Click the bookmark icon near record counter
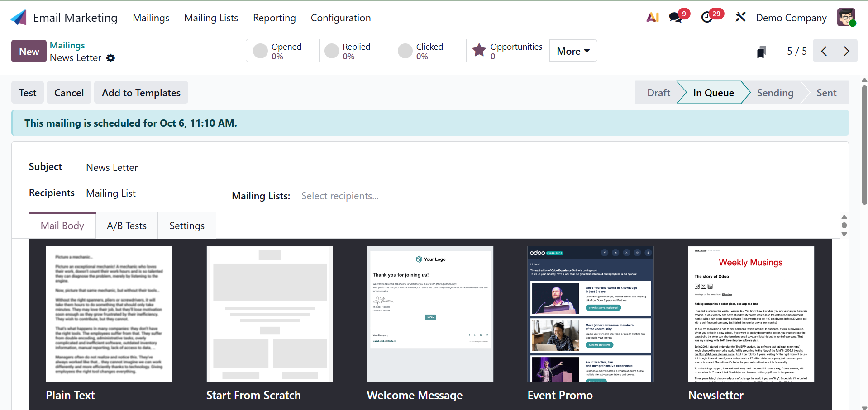The width and height of the screenshot is (868, 410). tap(762, 52)
